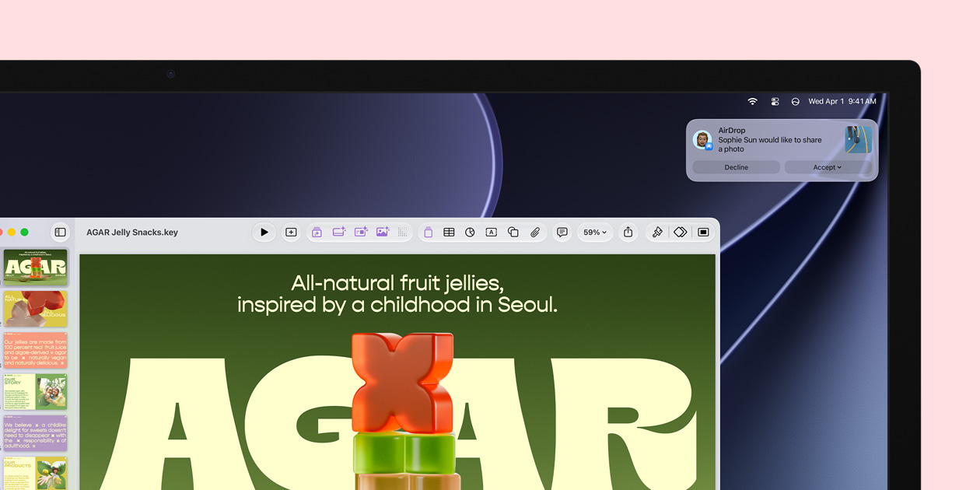980x490 pixels.
Task: Click the purple sparkle video camera icon
Action: (361, 232)
